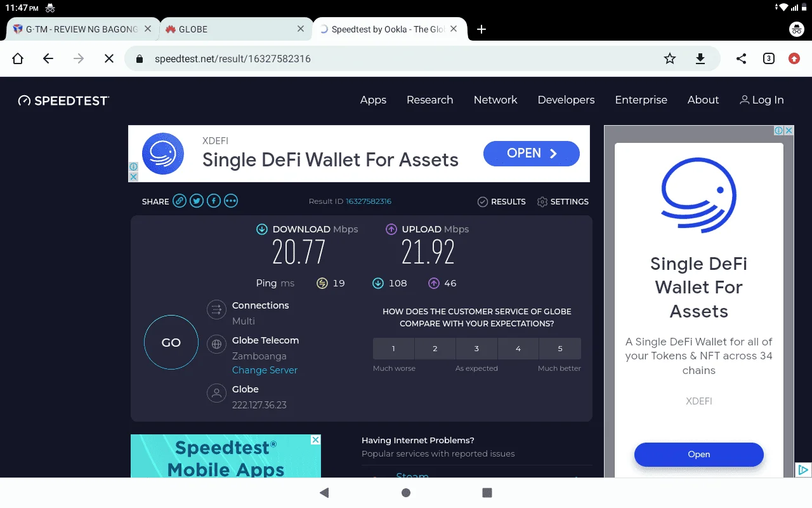Screen dimensions: 812x508
Task: Rate Globe customer service 5
Action: click(560, 349)
